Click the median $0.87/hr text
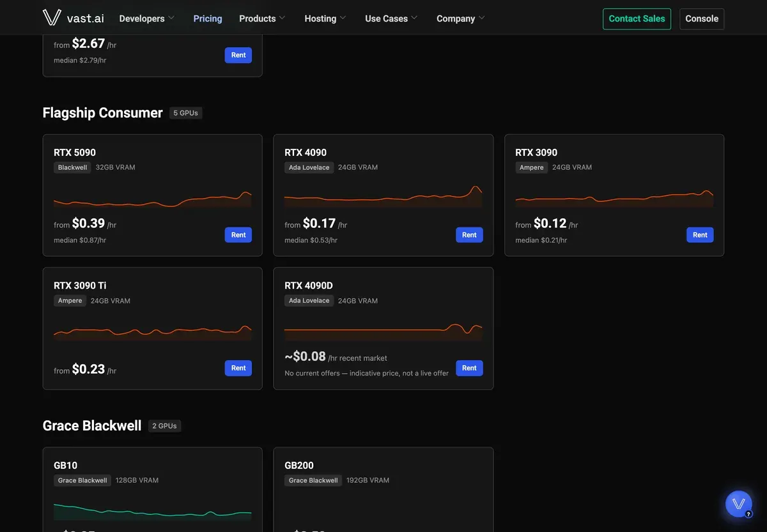The image size is (767, 532). click(x=80, y=240)
